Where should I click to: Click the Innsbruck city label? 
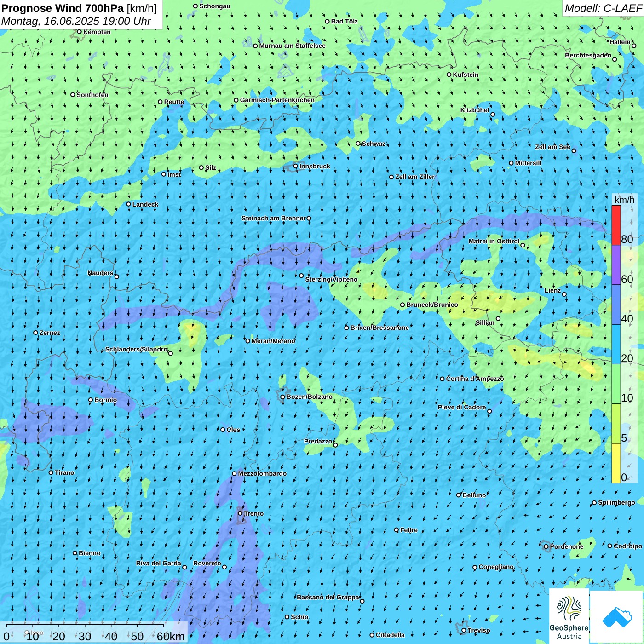pyautogui.click(x=315, y=166)
